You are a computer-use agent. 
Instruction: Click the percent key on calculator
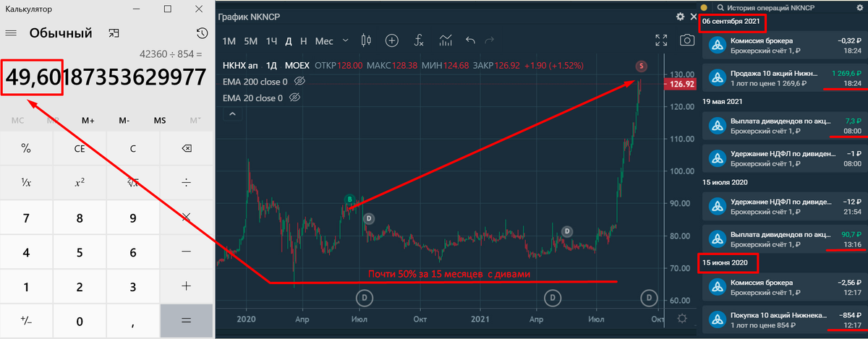[26, 149]
